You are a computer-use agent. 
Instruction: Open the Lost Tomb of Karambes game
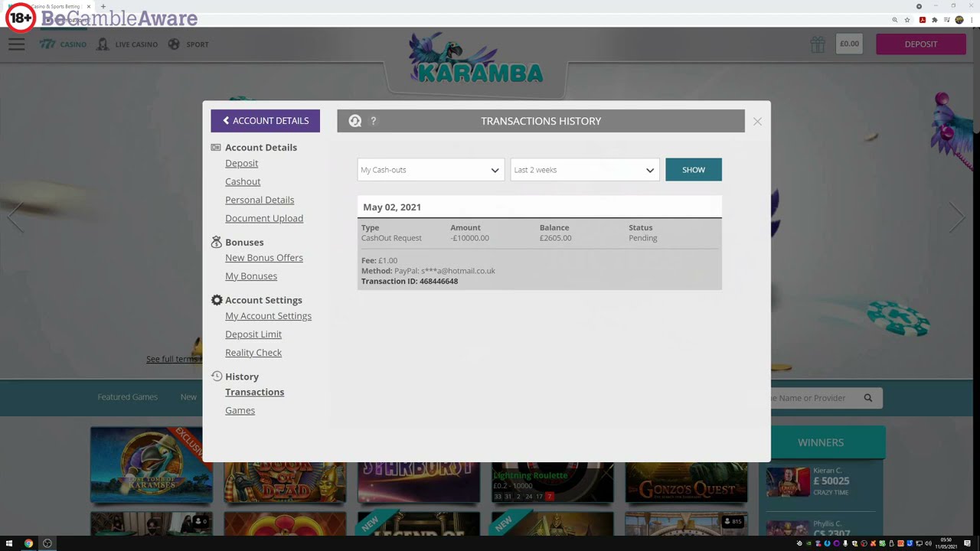tap(151, 465)
